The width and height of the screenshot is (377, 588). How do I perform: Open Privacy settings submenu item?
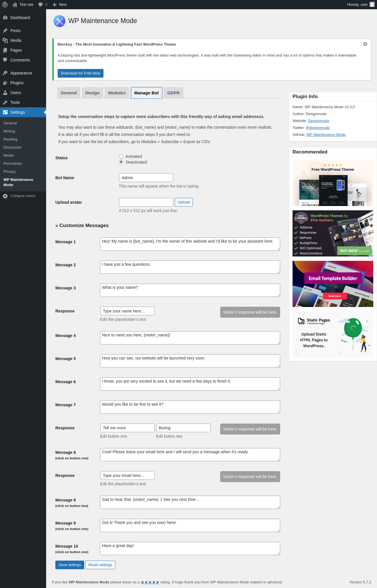click(10, 172)
